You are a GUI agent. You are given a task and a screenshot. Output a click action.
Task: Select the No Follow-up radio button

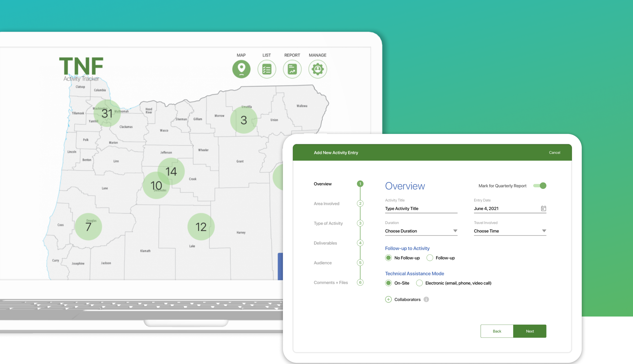pos(388,258)
